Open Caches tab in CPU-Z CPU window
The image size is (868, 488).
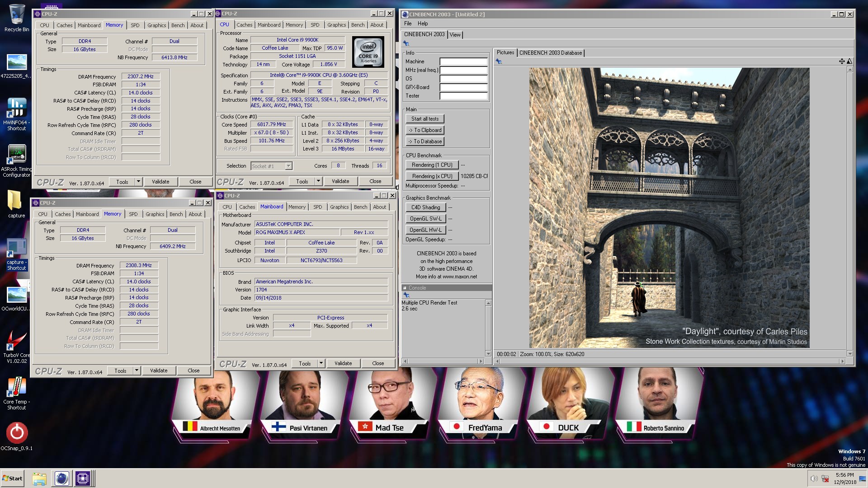click(244, 25)
